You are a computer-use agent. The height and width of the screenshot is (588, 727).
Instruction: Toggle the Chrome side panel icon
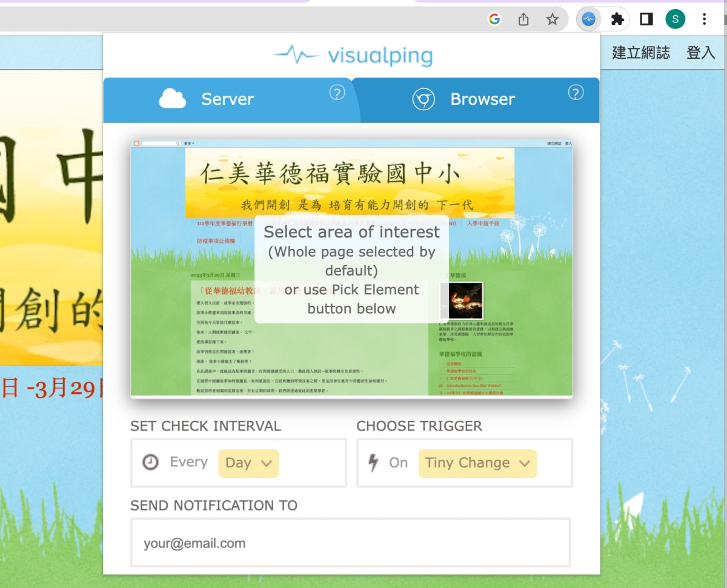pos(646,19)
